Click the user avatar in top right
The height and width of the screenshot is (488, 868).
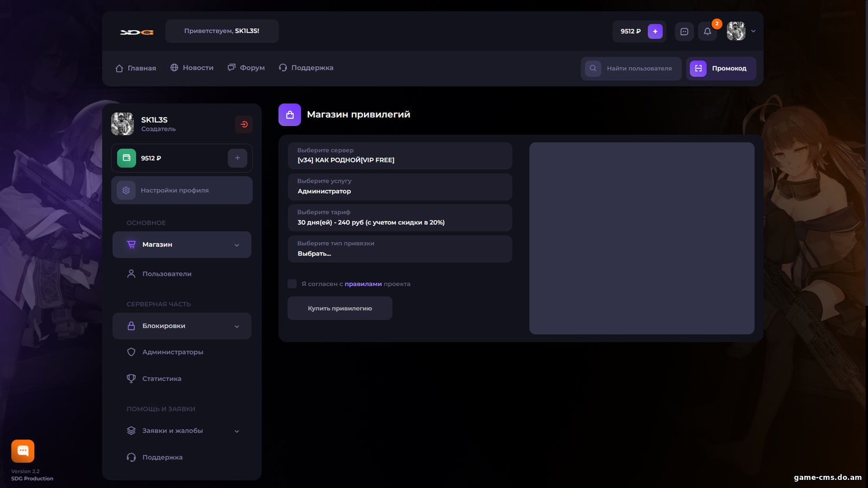click(736, 31)
